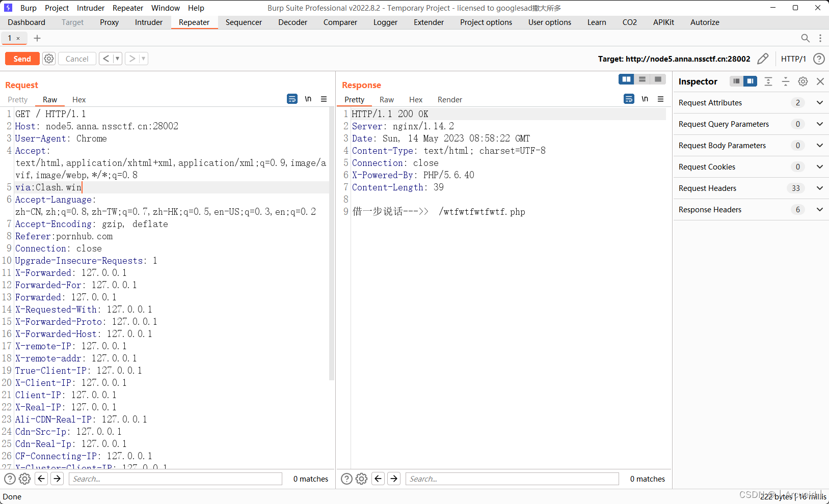Switch response view to Raw tab

[387, 100]
